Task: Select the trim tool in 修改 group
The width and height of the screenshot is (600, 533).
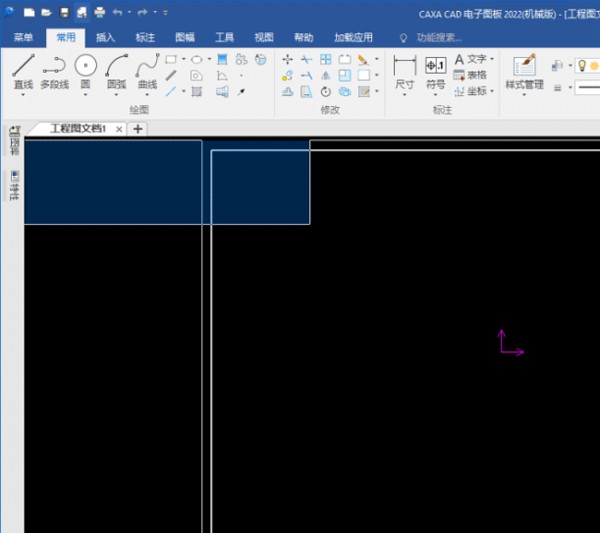Action: click(x=306, y=59)
